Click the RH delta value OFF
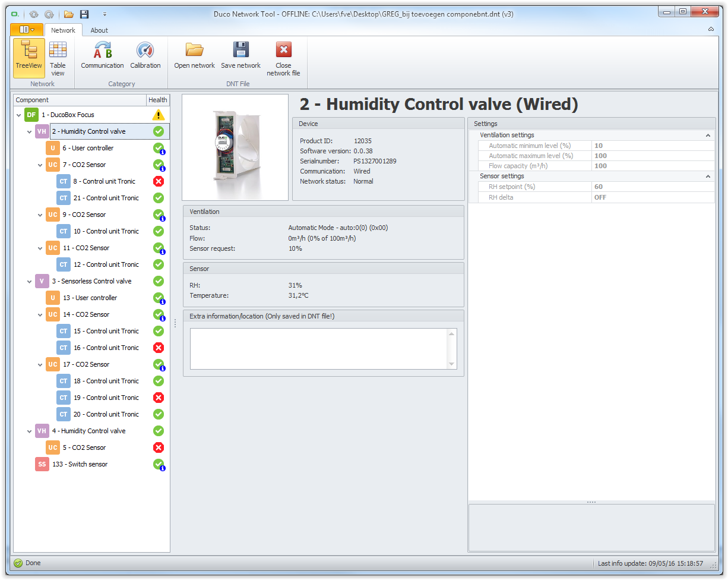Screen dimensions: 728x580 pyautogui.click(x=653, y=197)
